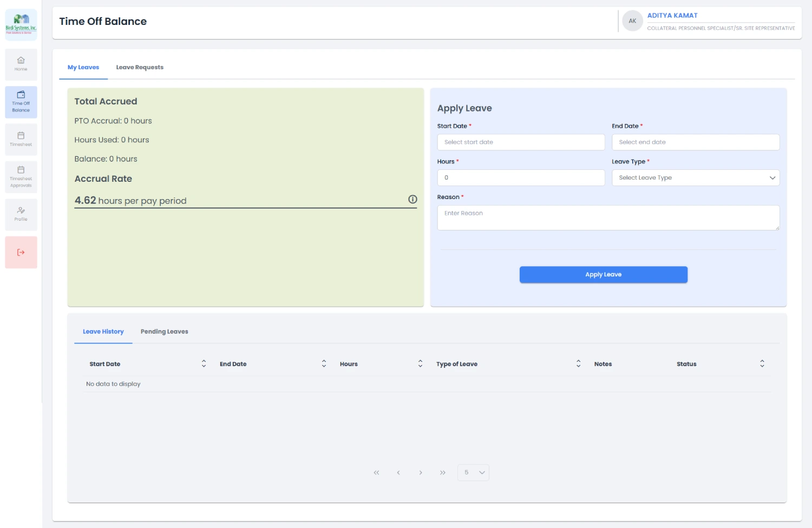Screen dimensions: 812x528
Task: Click the Total Accrued heading
Action: point(106,102)
